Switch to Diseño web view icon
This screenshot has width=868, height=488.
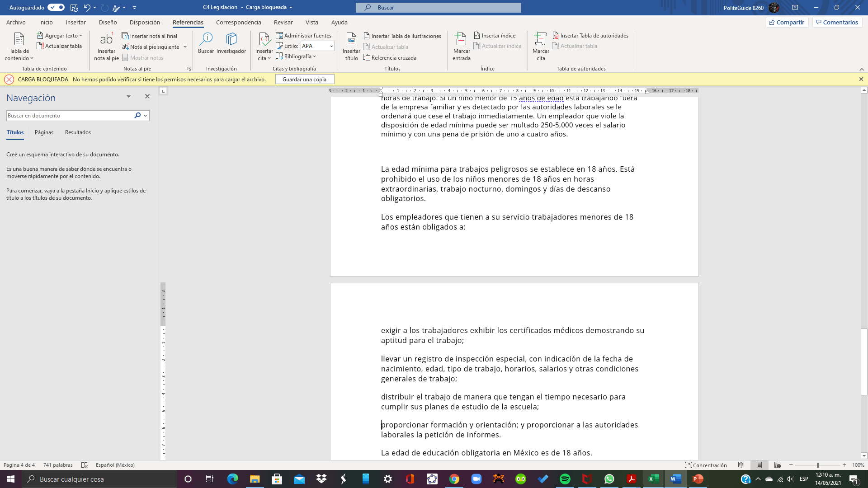coord(777,465)
